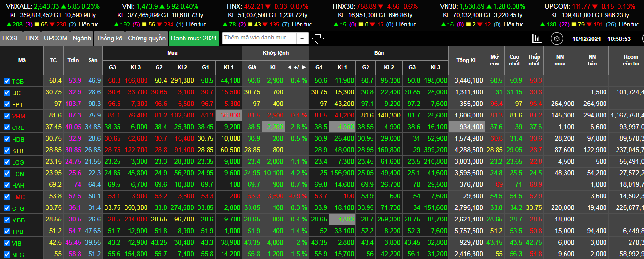Click the date 10/12/2021
Image resolution: width=644 pixels, height=259 pixels.
(586, 39)
